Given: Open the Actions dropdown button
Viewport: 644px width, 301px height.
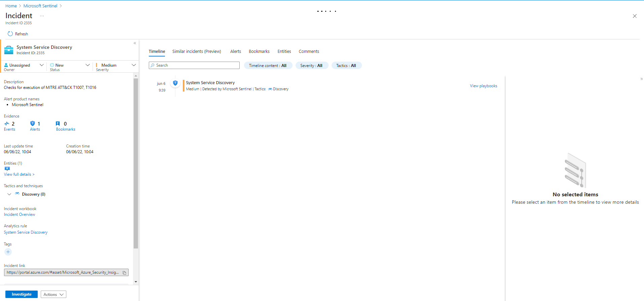Looking at the screenshot, I should (53, 294).
